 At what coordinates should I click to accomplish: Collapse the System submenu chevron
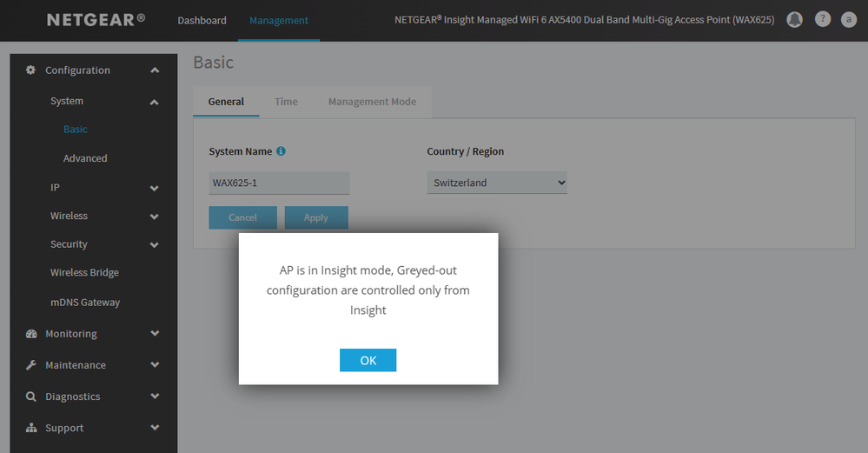click(x=155, y=102)
